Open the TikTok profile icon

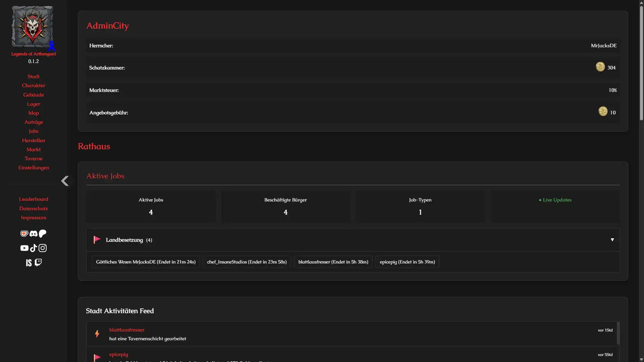click(x=33, y=248)
